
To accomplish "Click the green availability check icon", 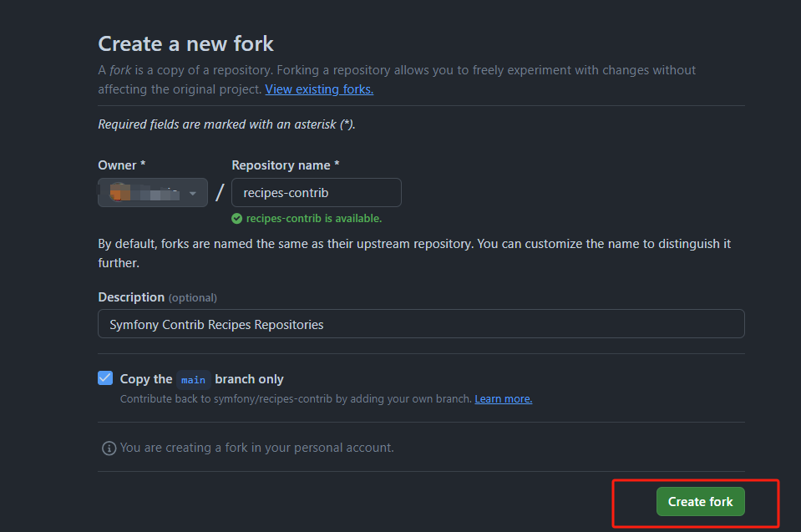I will click(237, 219).
